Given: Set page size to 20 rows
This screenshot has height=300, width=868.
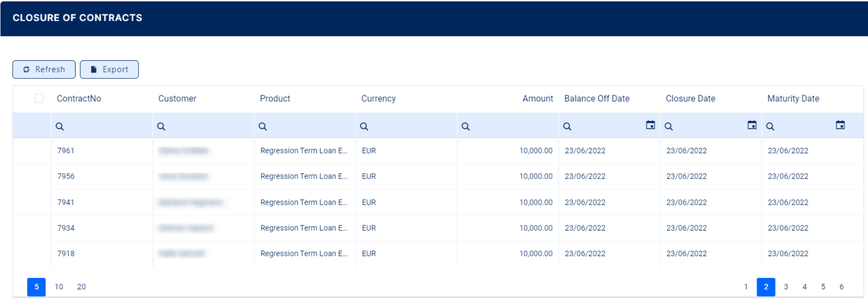Looking at the screenshot, I should (x=82, y=287).
